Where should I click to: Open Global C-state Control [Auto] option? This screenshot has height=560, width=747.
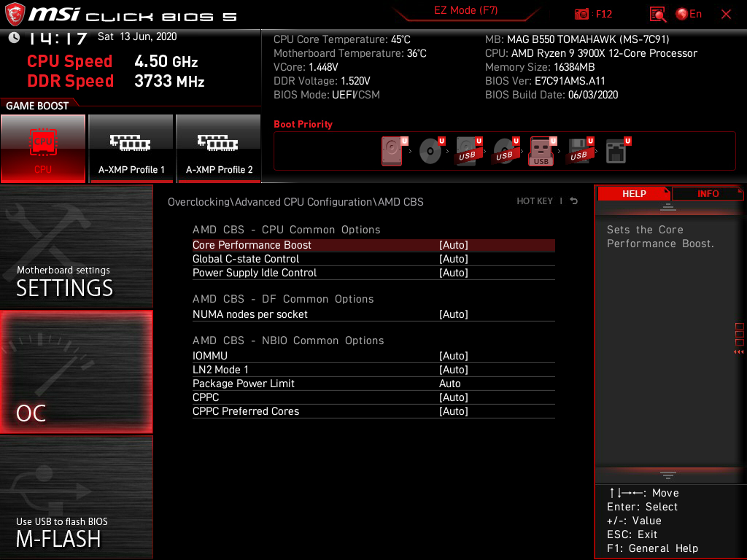373,259
